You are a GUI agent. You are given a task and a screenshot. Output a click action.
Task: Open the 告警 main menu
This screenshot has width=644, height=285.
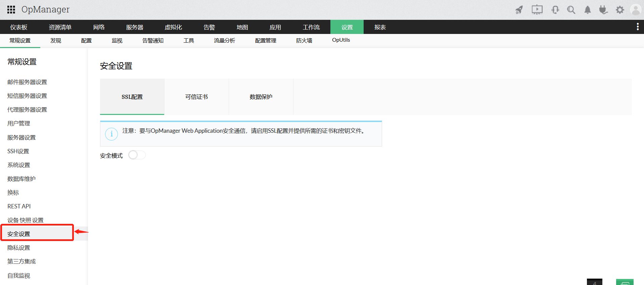pyautogui.click(x=209, y=27)
